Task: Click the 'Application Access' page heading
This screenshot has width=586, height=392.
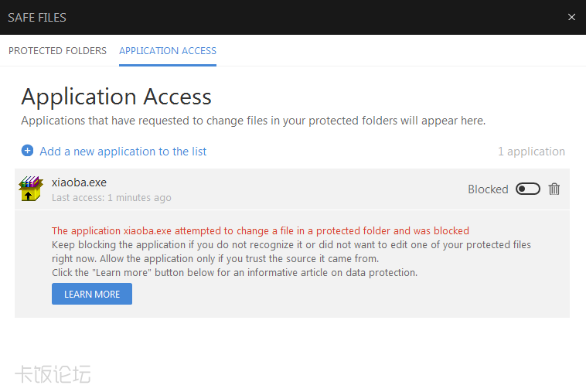Action: point(116,97)
